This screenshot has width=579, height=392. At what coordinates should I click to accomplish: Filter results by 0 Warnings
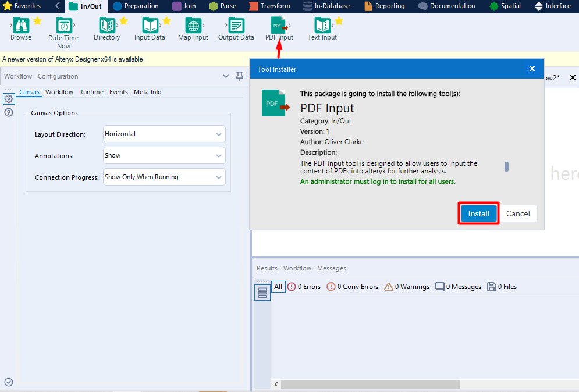click(x=407, y=286)
